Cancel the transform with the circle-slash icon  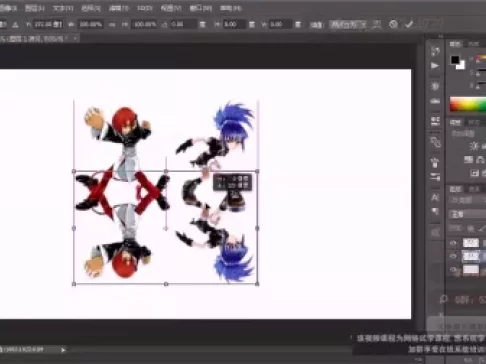point(393,24)
